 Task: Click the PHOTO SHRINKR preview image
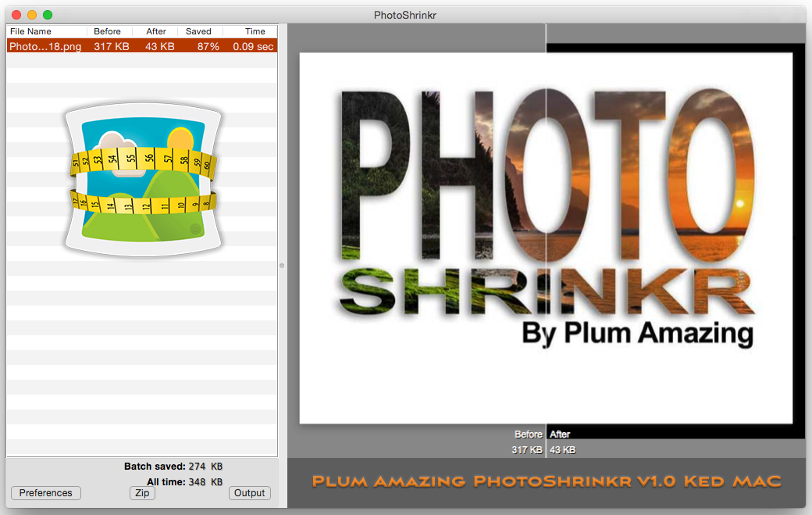tap(546, 238)
